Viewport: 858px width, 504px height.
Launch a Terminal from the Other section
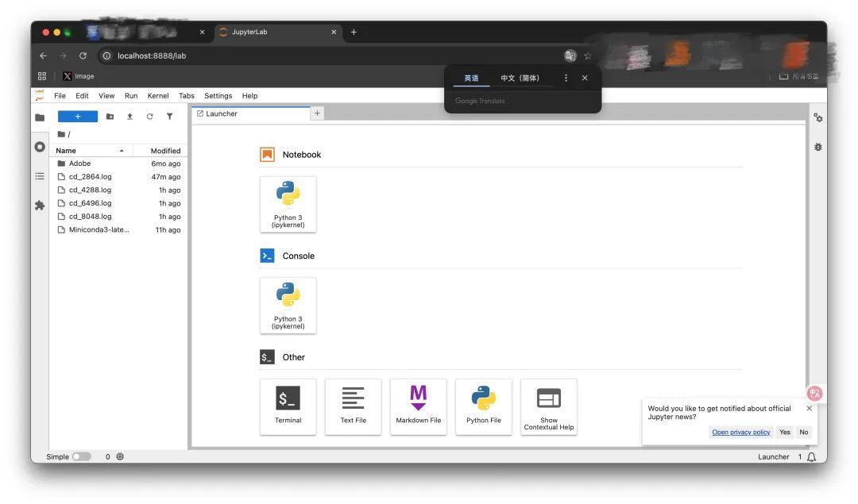point(288,406)
